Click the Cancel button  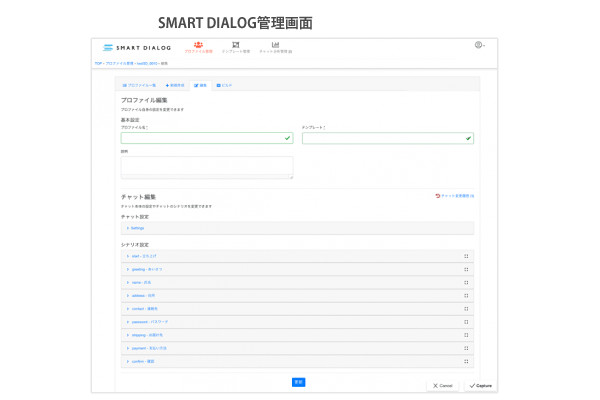click(443, 386)
